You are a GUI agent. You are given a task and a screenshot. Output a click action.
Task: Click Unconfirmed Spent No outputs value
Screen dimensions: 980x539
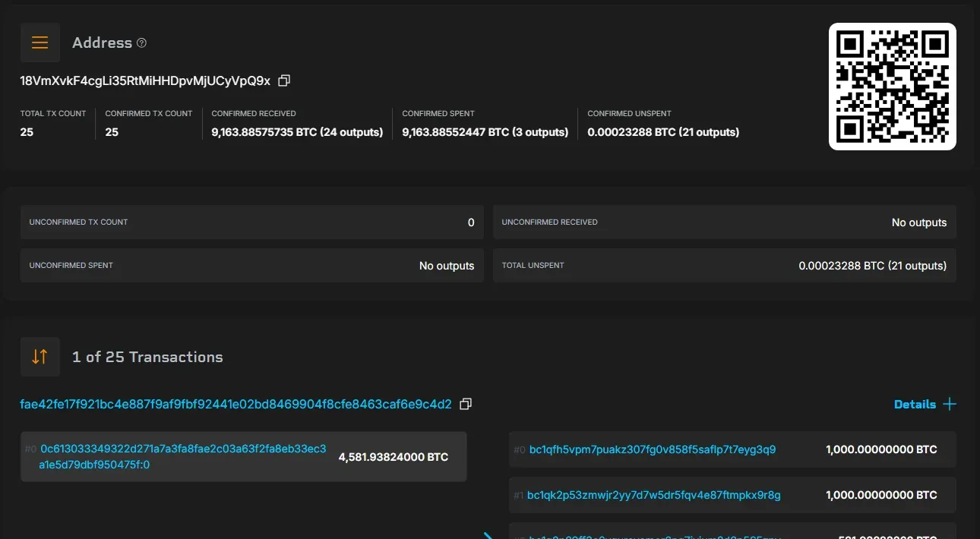tap(447, 266)
